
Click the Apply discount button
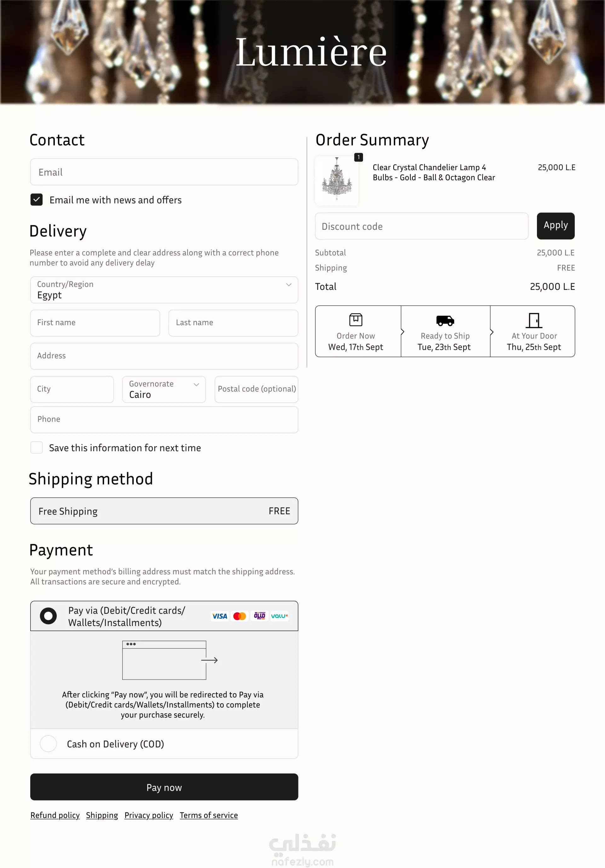point(556,226)
